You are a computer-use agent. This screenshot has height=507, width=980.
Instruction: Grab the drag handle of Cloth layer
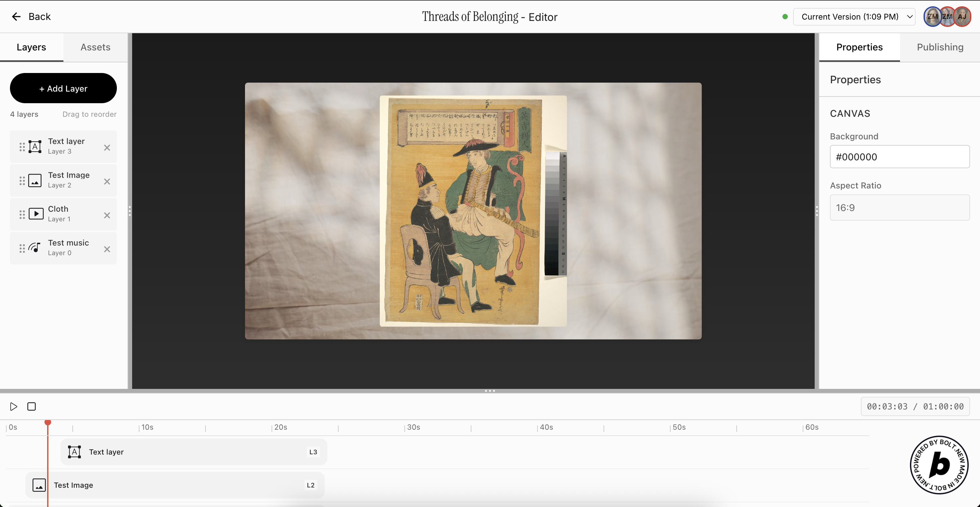(22, 215)
